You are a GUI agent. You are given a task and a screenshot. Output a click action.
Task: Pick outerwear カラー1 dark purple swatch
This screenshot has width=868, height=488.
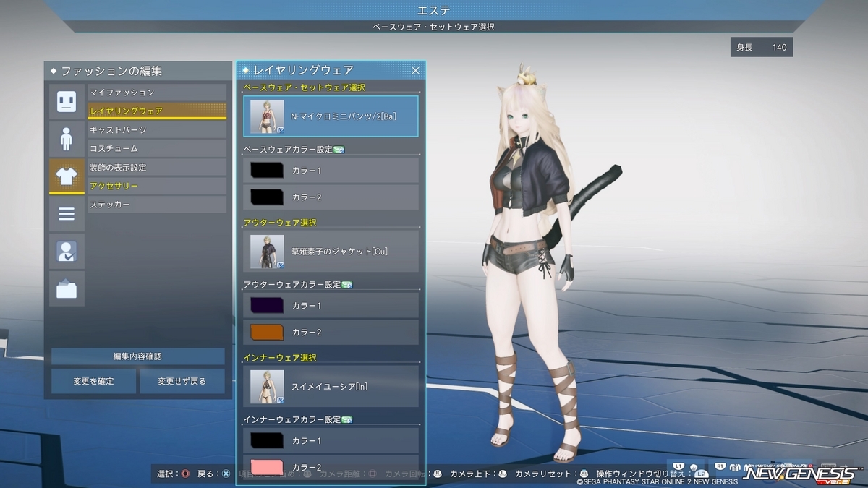[x=267, y=306]
